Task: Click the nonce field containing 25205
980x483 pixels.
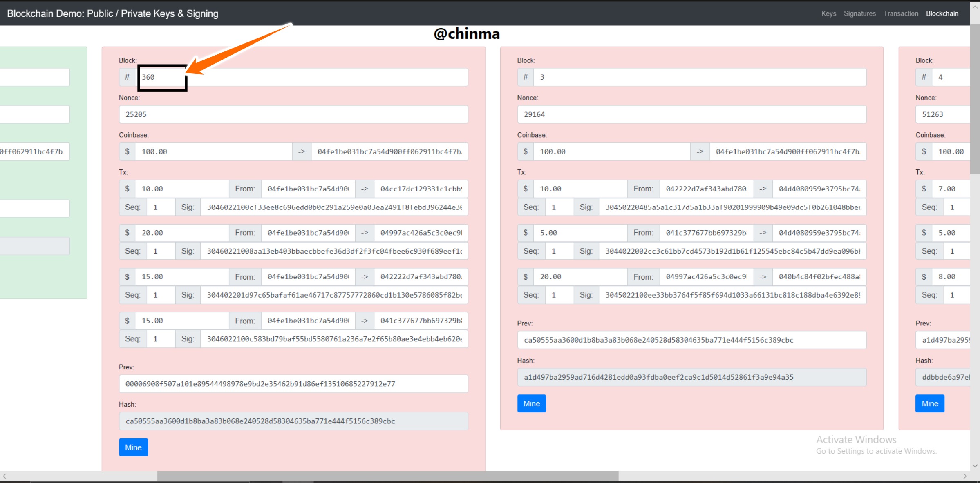Action: [x=293, y=114]
